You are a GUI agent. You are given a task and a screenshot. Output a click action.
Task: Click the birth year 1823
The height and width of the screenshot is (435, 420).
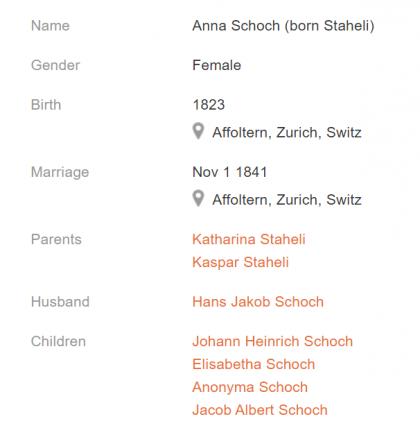209,105
